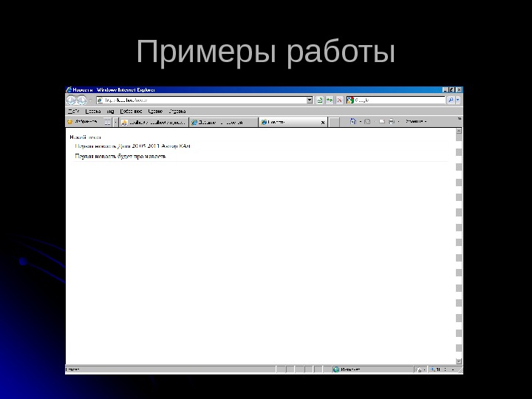532x399 pixels.
Task: Click the scrollbar down arrow
Action: point(459,361)
